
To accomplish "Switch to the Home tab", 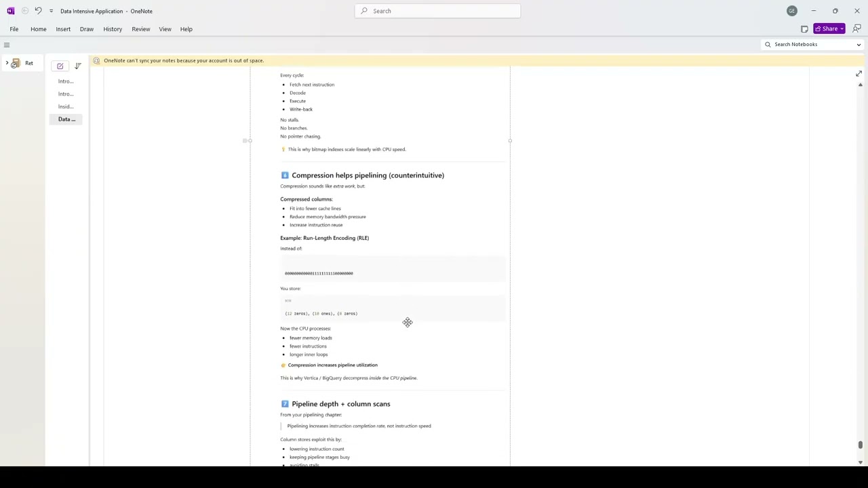I will pyautogui.click(x=39, y=29).
